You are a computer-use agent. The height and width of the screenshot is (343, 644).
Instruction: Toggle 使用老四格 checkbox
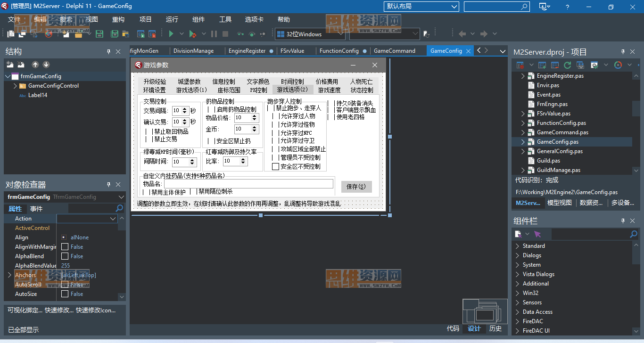coord(331,117)
